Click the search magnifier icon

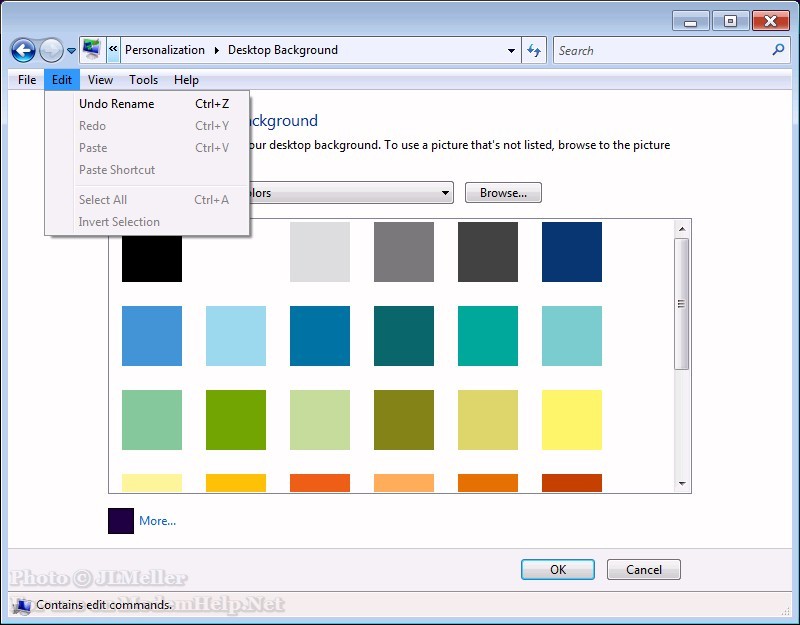click(779, 50)
